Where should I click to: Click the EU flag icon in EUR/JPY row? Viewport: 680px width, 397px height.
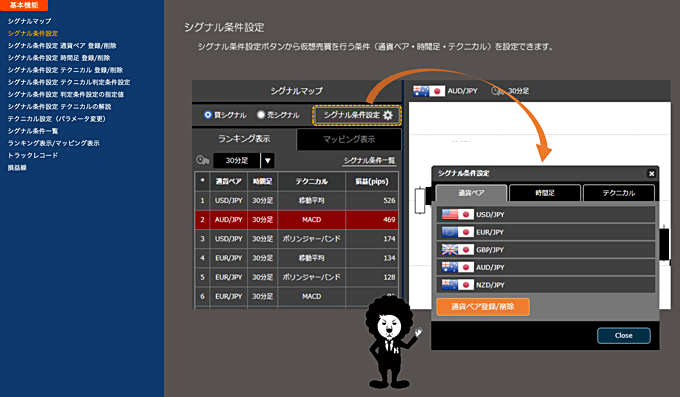pyautogui.click(x=450, y=232)
